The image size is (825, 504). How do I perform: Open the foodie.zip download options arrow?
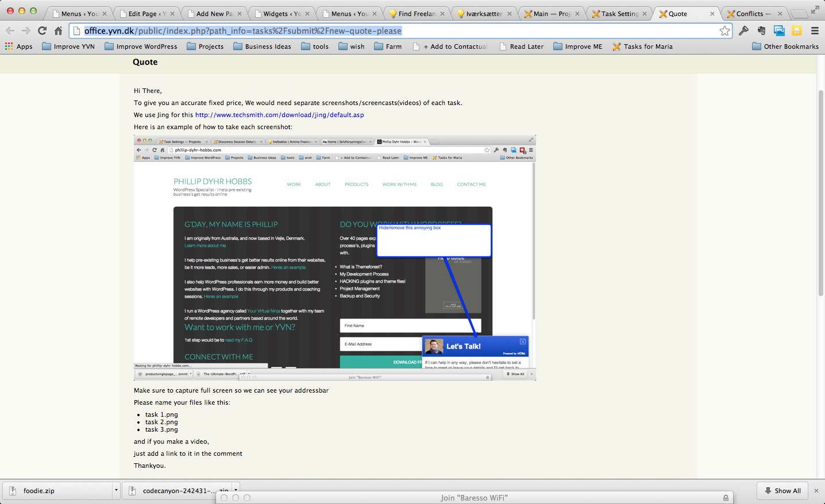[116, 490]
